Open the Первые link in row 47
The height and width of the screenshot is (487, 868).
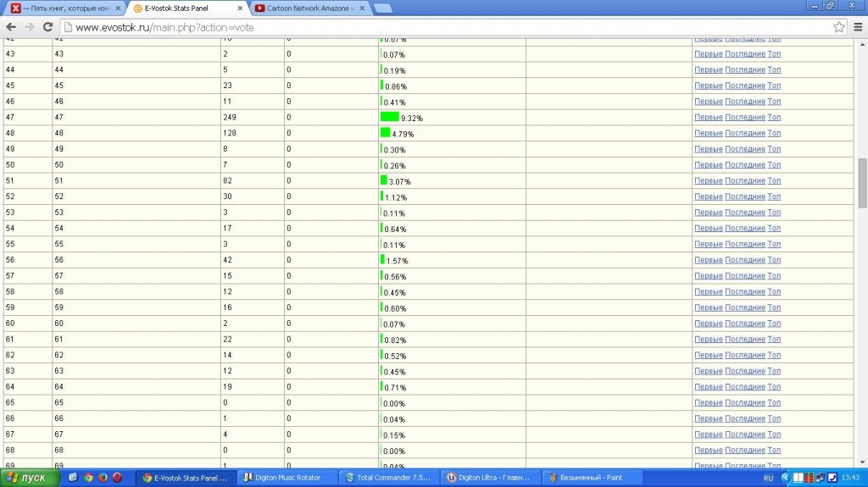point(708,118)
